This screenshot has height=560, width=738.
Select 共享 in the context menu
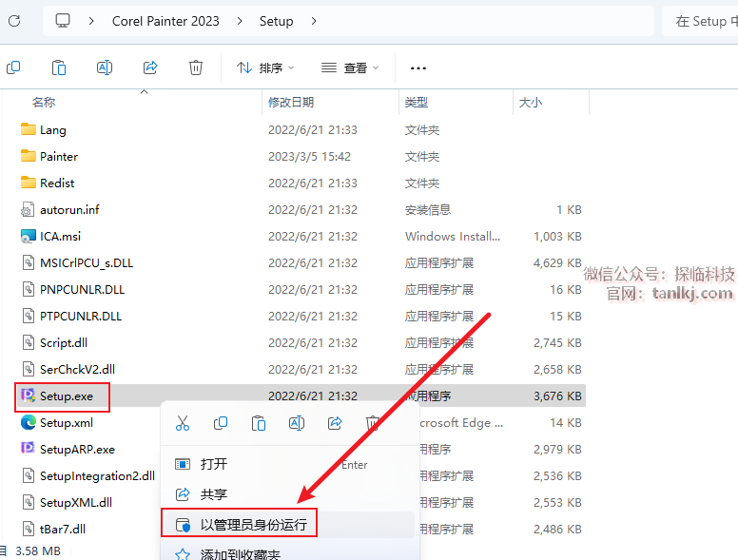[214, 494]
